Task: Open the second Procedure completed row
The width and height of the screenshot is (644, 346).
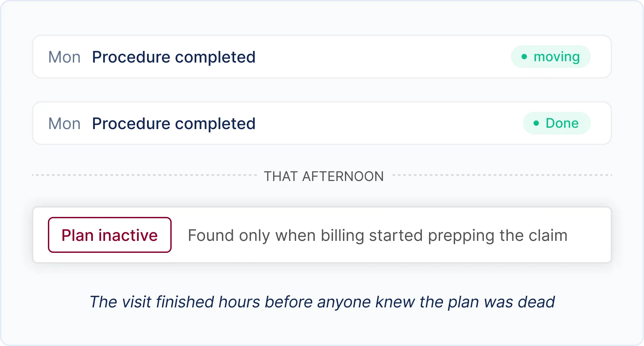Action: pyautogui.click(x=322, y=123)
